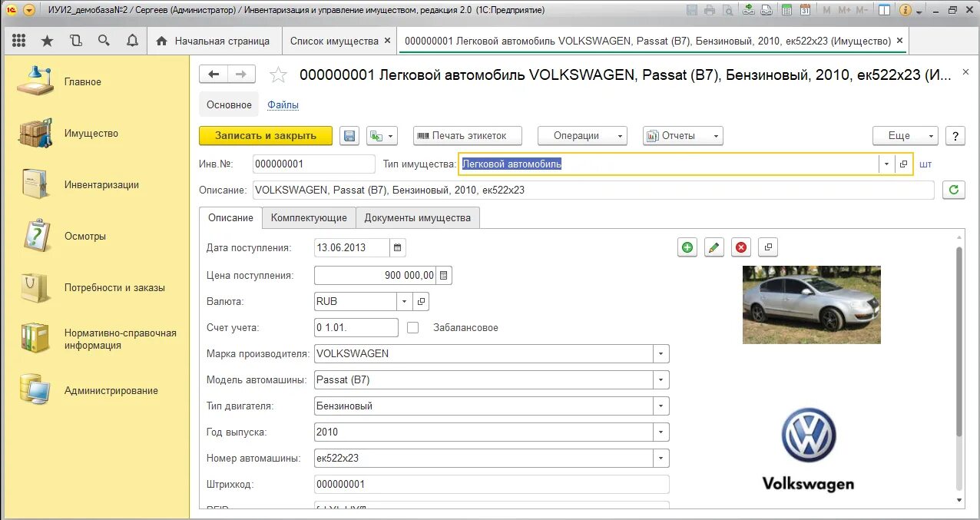The height and width of the screenshot is (520, 980).
Task: Edit the image with pencil icon
Action: (714, 247)
